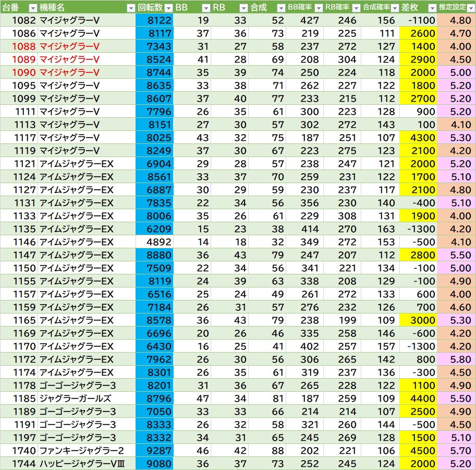Click red machine number 1088 cell
The width and height of the screenshot is (476, 470).
click(x=19, y=46)
